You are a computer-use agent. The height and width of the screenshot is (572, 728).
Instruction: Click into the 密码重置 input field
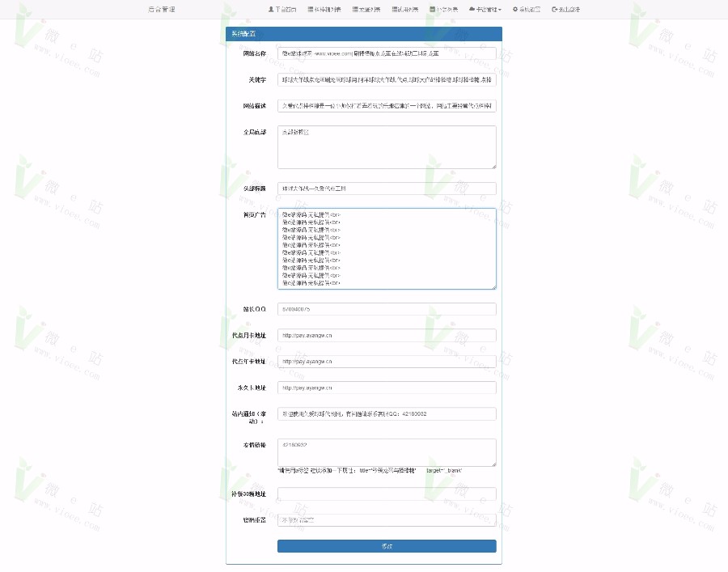pyautogui.click(x=387, y=520)
